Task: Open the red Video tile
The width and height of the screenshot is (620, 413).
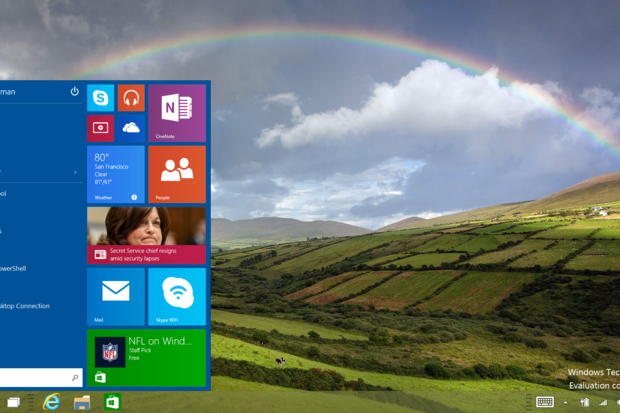Action: (100, 128)
